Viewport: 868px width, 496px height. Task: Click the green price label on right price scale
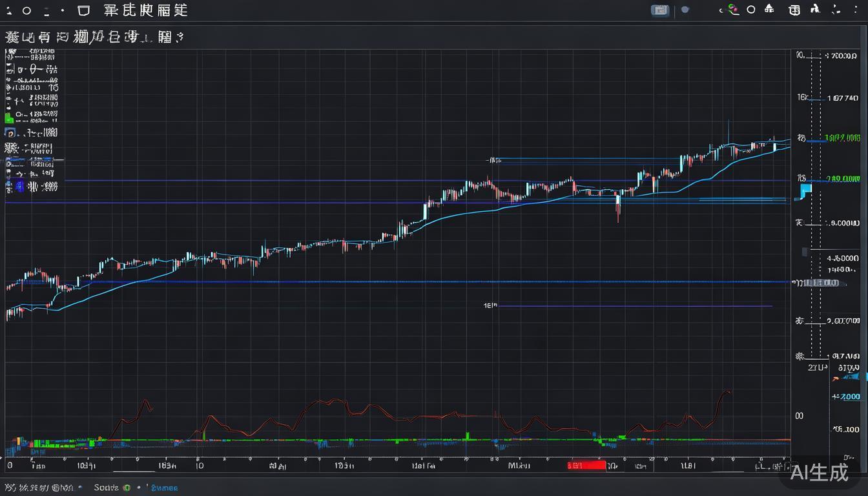point(843,138)
